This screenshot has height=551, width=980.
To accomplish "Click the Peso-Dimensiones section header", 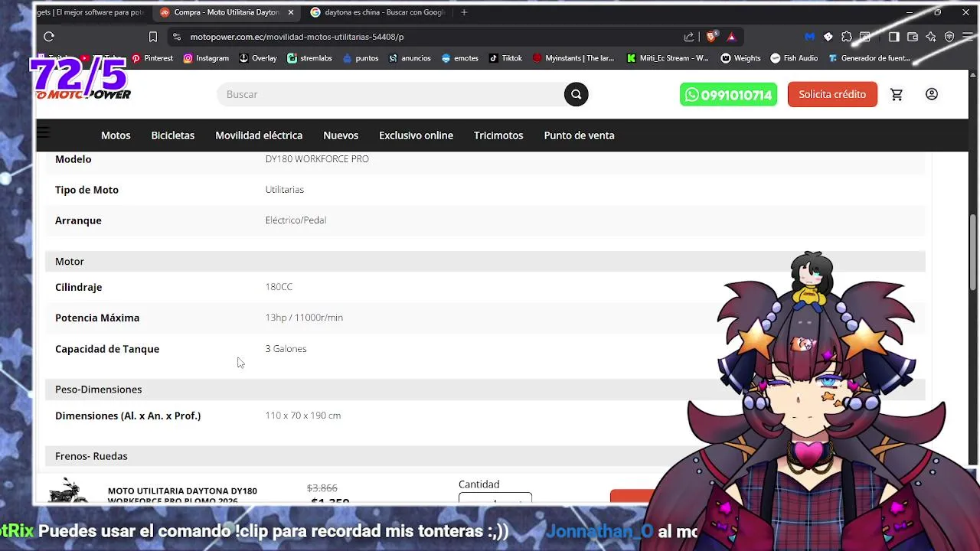I will (485, 389).
